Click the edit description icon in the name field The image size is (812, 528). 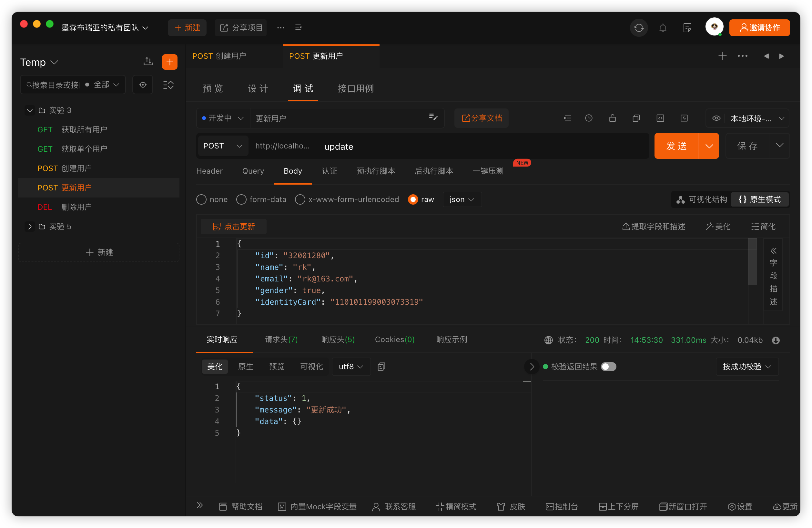[x=433, y=117]
